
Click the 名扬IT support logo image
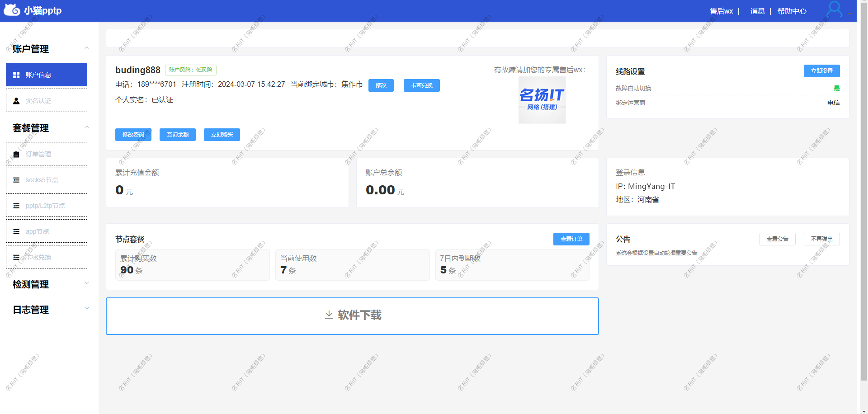(x=541, y=100)
